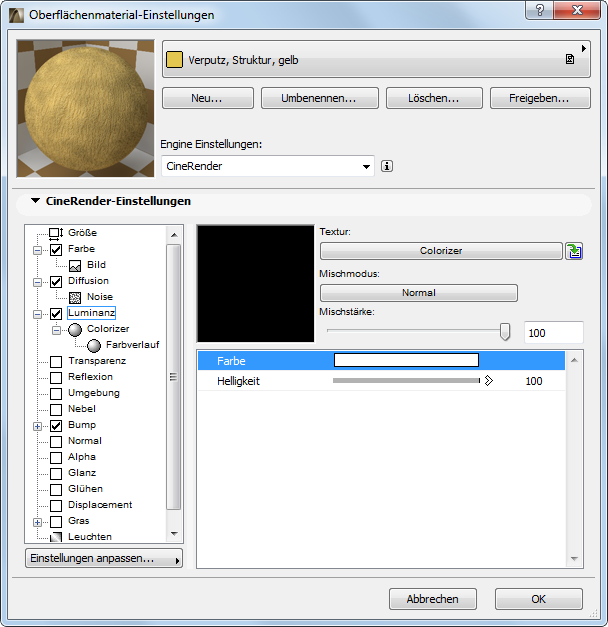Click the Farbverlauf sphere icon
Screen dimensions: 608x627
(x=94, y=346)
